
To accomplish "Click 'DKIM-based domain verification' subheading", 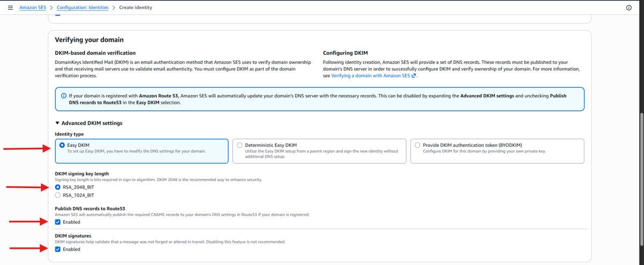I will (x=96, y=53).
